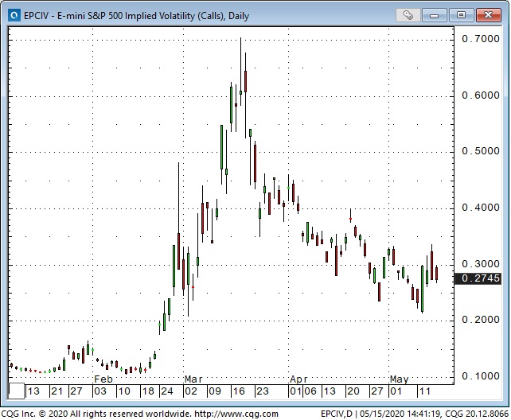
Task: Close the EPCIV chart window
Action: click(488, 15)
